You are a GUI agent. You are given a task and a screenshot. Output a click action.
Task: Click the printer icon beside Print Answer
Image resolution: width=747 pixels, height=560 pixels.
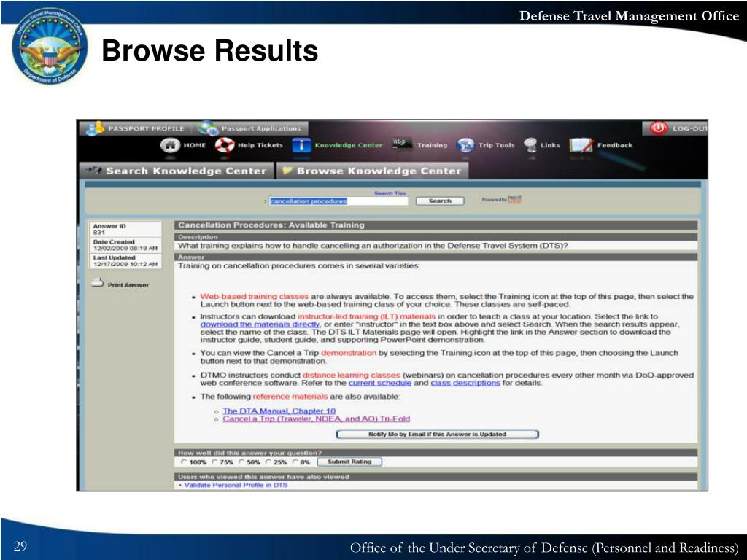(97, 283)
